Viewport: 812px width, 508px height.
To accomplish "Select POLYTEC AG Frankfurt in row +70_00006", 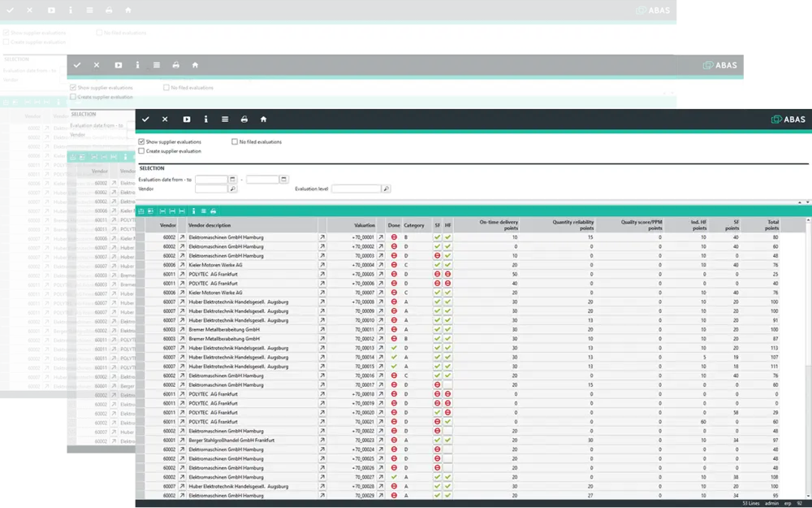I will point(213,284).
